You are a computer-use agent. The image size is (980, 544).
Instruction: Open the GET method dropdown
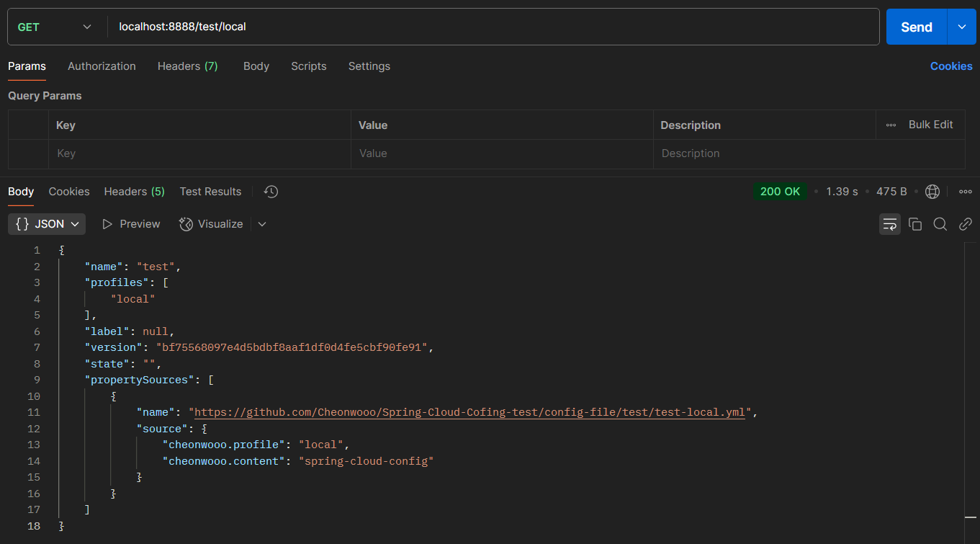point(55,27)
